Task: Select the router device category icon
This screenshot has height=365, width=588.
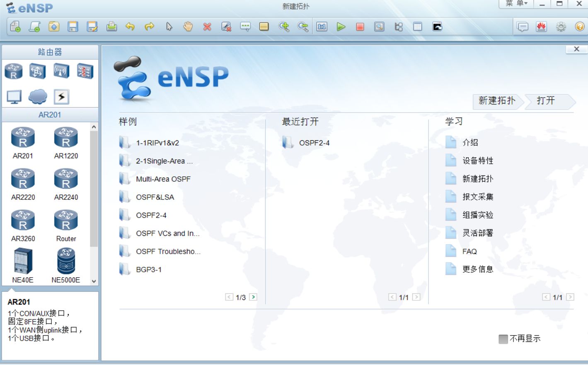Action: point(14,71)
